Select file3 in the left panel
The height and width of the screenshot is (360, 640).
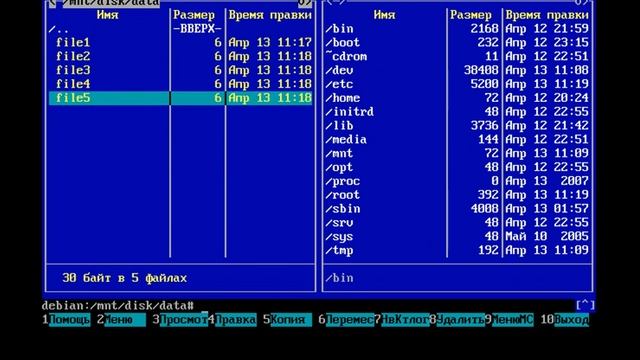coord(180,70)
